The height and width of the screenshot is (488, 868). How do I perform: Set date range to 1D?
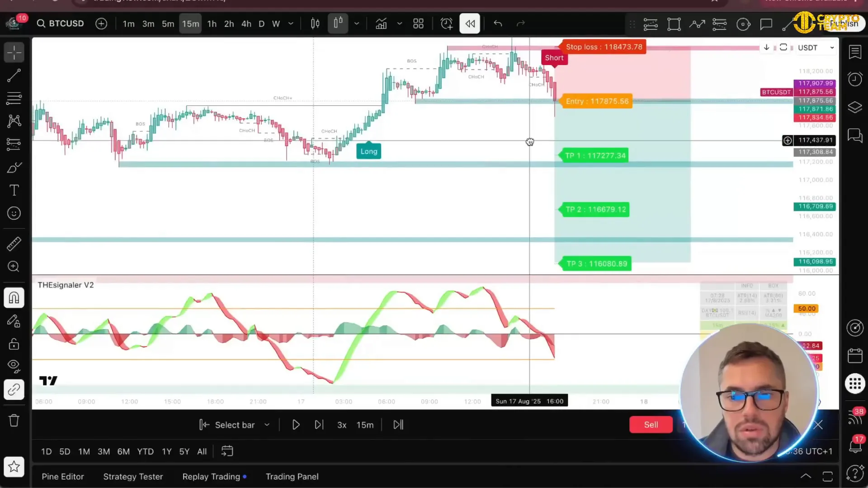point(47,451)
